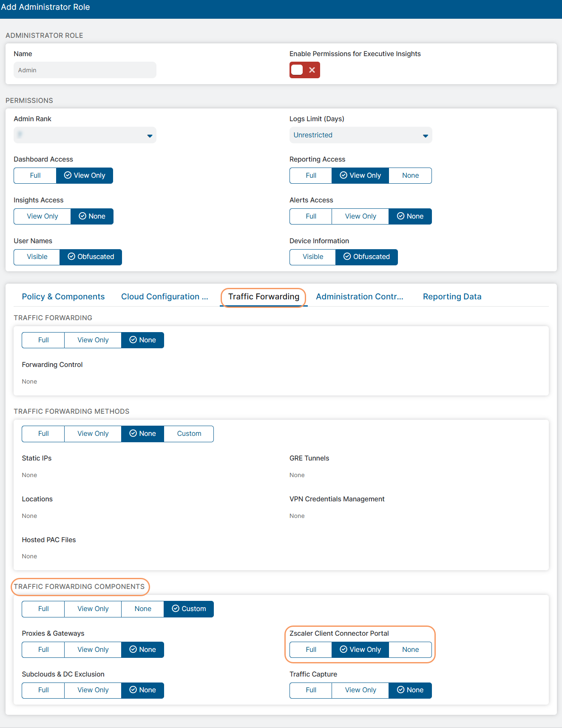The image size is (562, 728).
Task: Expand the Logs Limit (Days) dropdown
Action: tap(360, 135)
